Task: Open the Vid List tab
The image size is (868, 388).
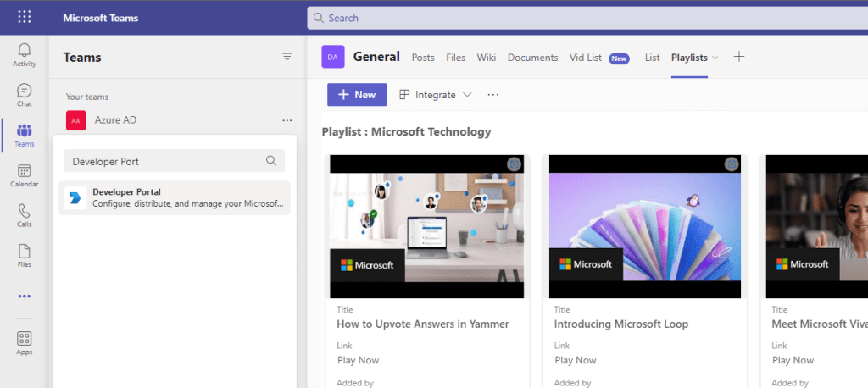Action: pyautogui.click(x=586, y=58)
